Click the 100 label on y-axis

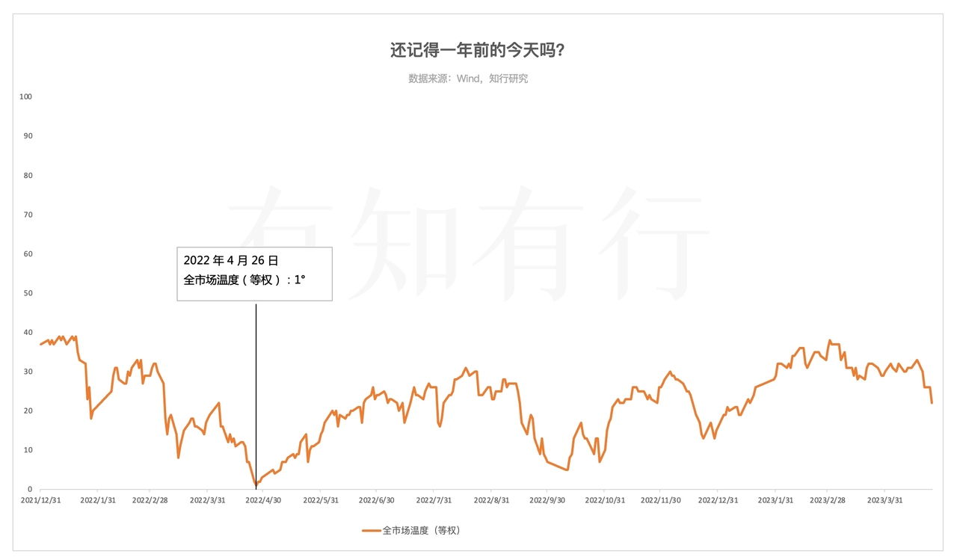tap(25, 96)
